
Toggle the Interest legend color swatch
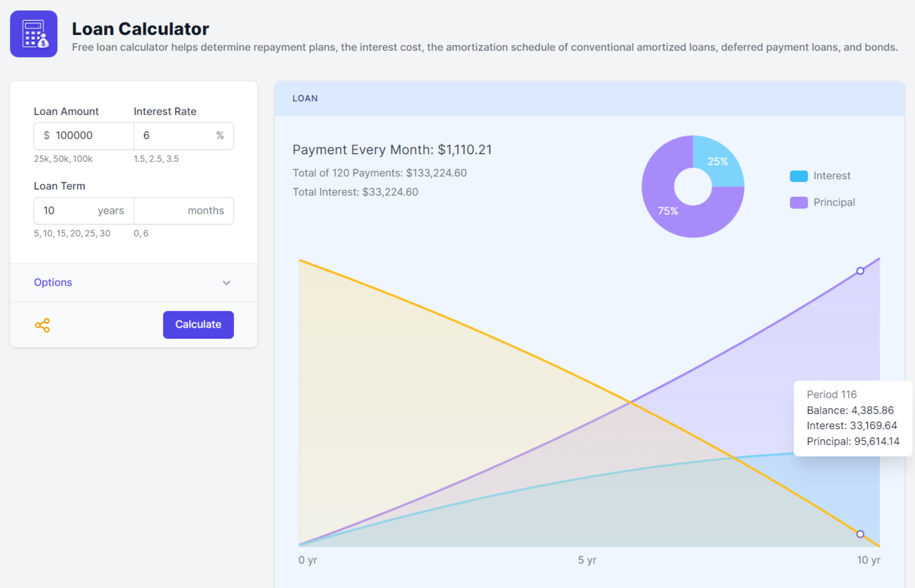pyautogui.click(x=798, y=176)
